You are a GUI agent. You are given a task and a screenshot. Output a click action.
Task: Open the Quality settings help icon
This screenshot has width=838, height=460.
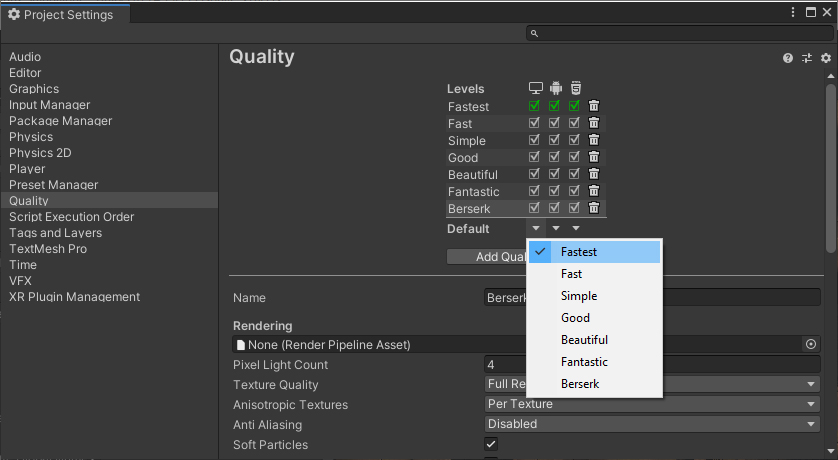788,58
